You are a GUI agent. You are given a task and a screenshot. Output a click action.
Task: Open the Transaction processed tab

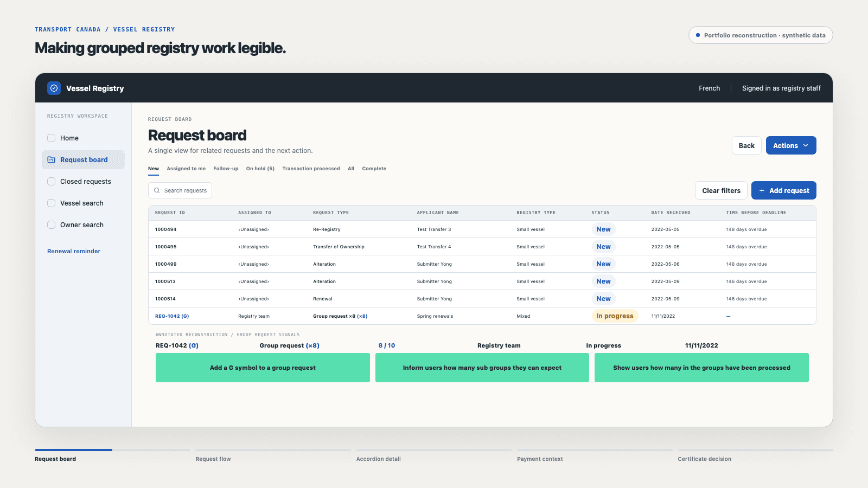click(x=311, y=169)
